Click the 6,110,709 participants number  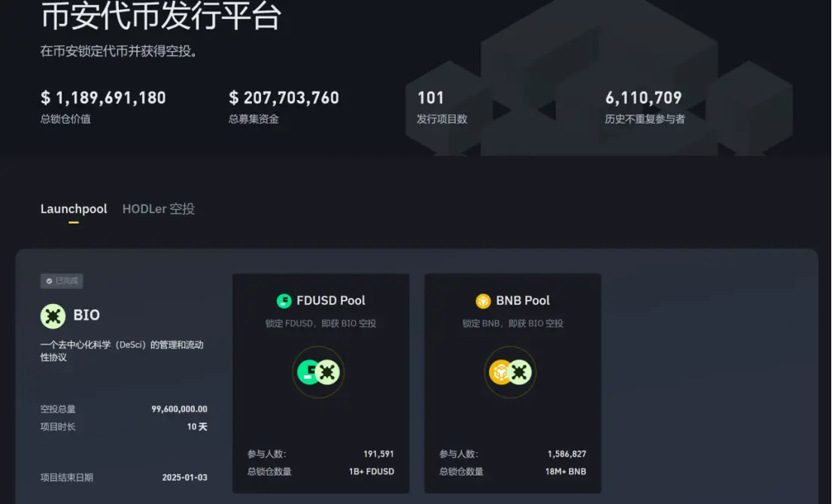(644, 98)
